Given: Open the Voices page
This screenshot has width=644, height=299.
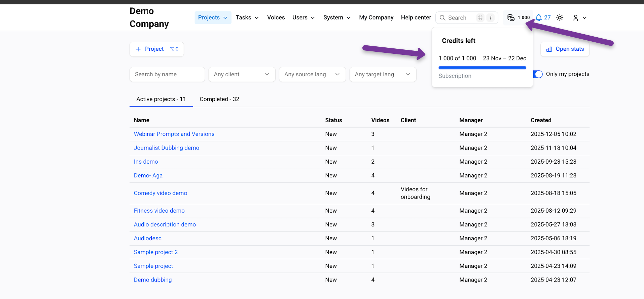Looking at the screenshot, I should point(276,17).
